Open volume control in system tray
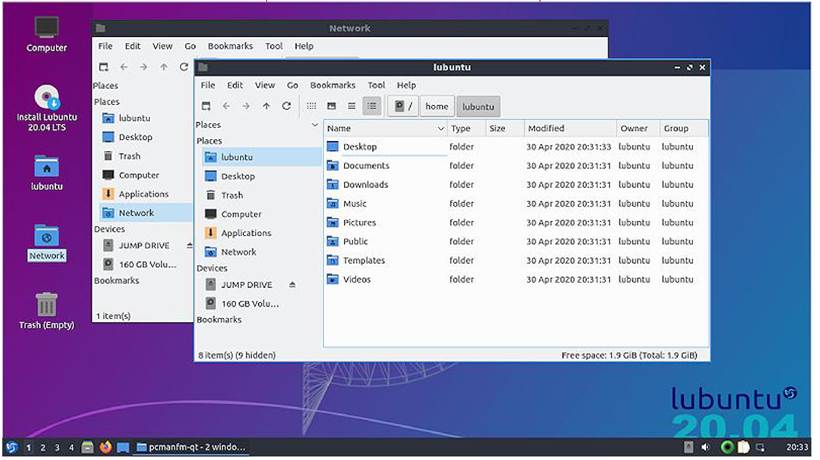This screenshot has width=820, height=460. (x=705, y=447)
